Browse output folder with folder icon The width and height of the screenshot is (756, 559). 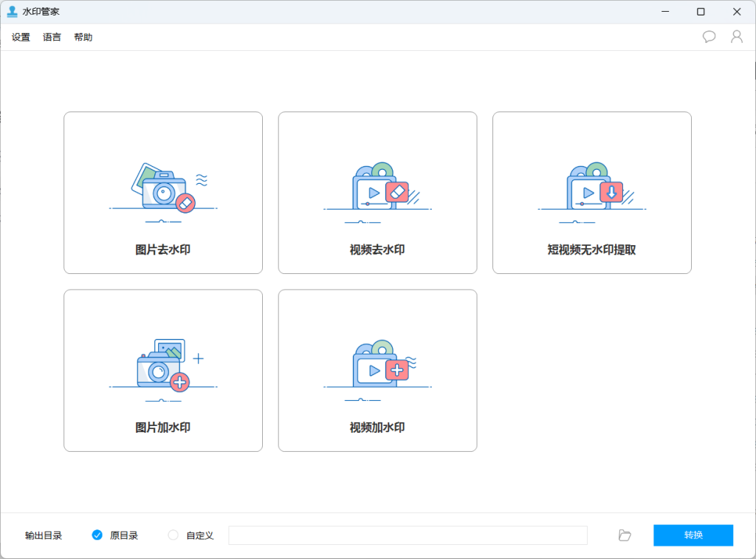(625, 535)
